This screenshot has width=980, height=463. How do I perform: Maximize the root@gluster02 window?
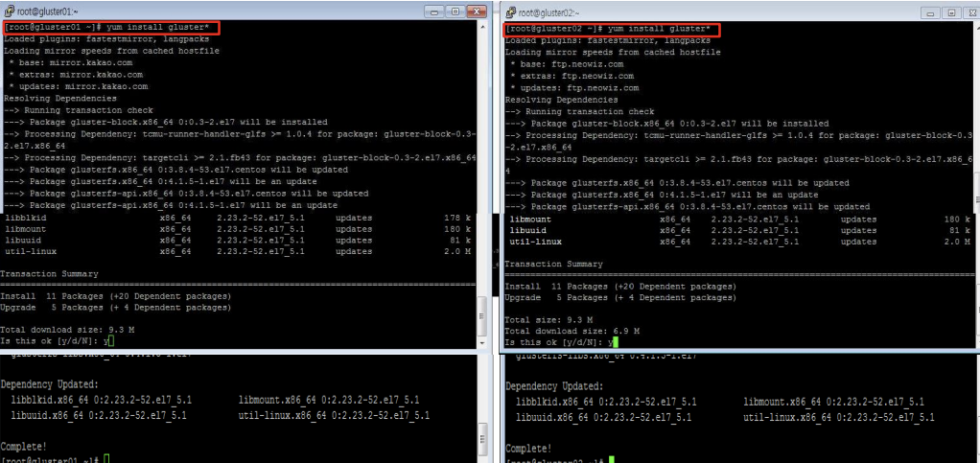951,12
